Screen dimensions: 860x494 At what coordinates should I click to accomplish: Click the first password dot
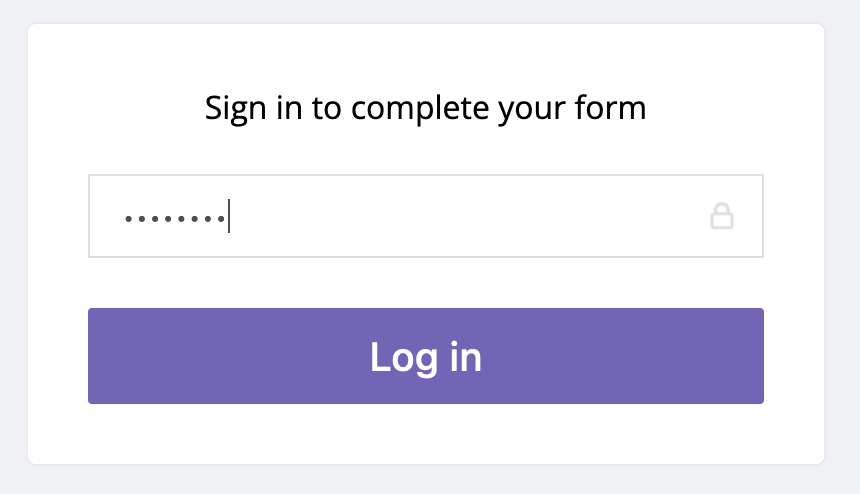pos(127,217)
